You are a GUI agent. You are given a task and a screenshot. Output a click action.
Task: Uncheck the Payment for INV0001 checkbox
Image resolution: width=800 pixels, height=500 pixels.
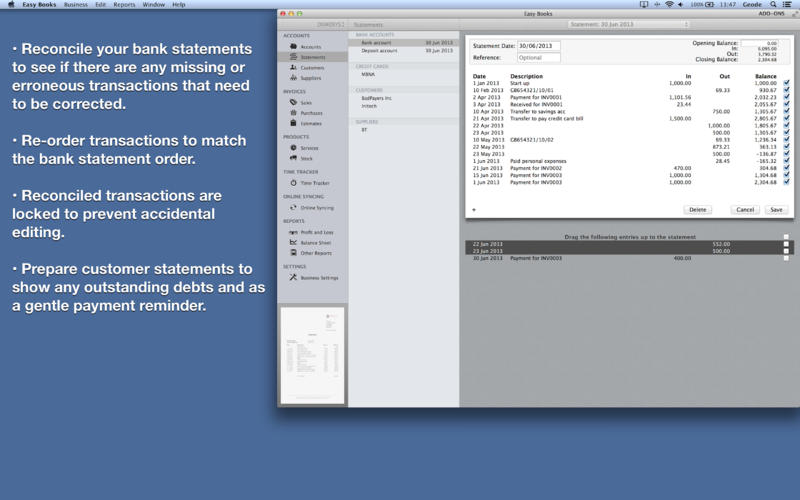point(786,97)
